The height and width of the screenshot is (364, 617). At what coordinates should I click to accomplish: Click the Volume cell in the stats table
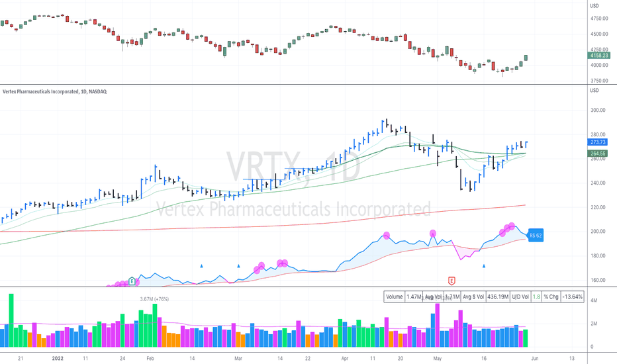point(395,296)
